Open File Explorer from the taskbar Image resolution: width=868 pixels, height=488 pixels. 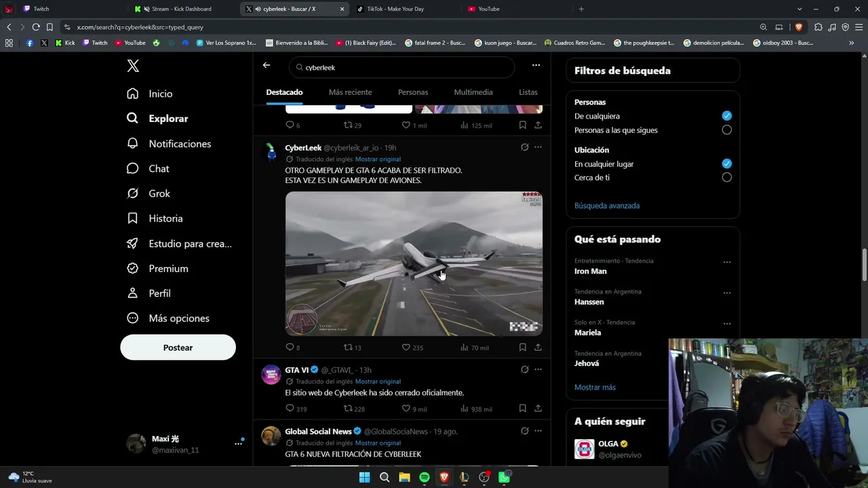404,477
